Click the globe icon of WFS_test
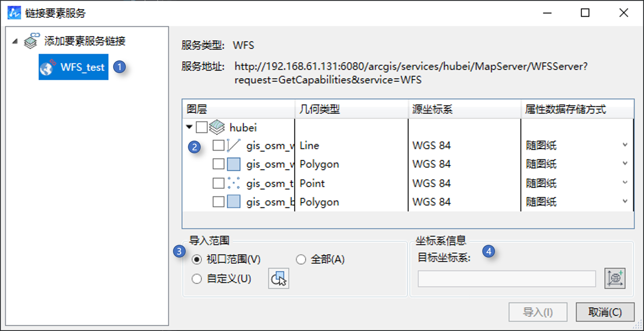The width and height of the screenshot is (644, 331). [x=47, y=67]
